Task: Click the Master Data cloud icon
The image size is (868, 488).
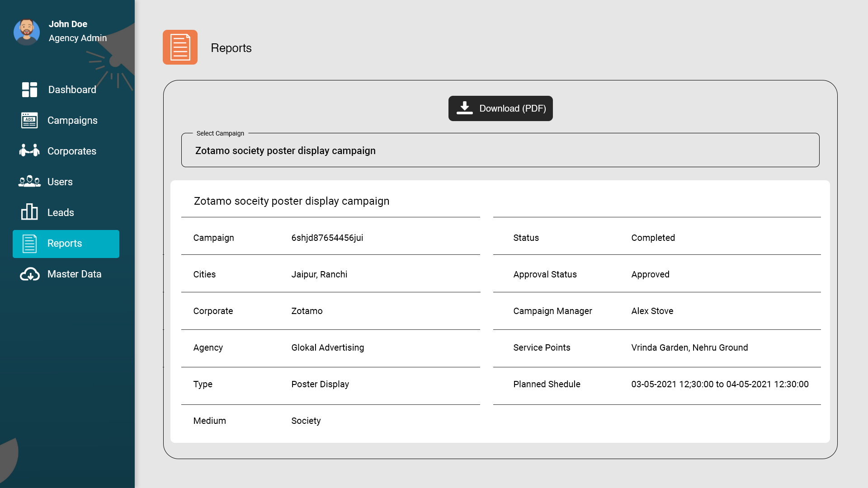Action: [x=30, y=274]
